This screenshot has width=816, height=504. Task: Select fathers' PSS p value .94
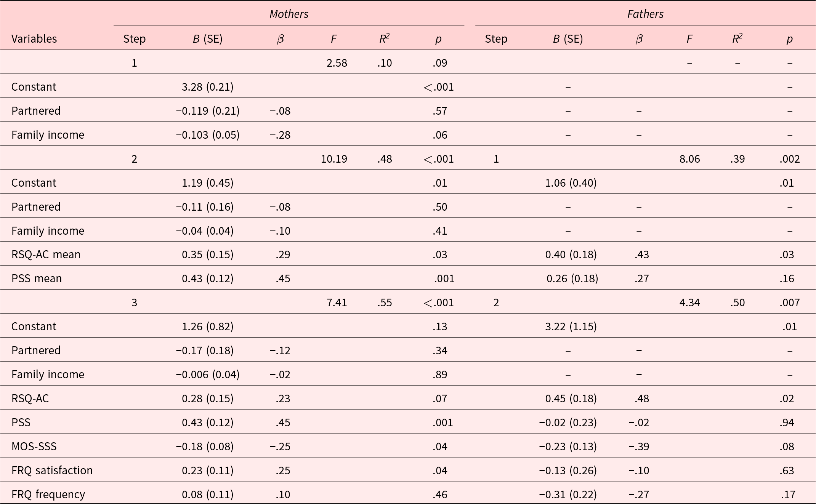click(787, 422)
